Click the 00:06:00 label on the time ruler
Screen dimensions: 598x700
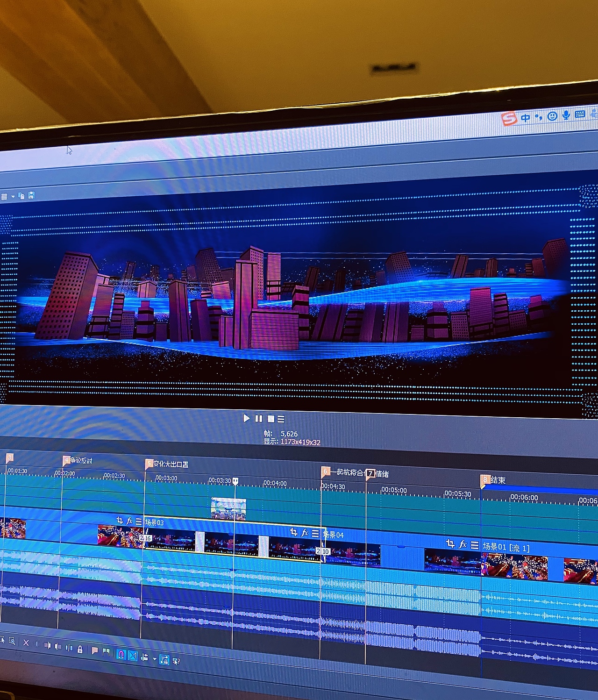click(x=524, y=498)
